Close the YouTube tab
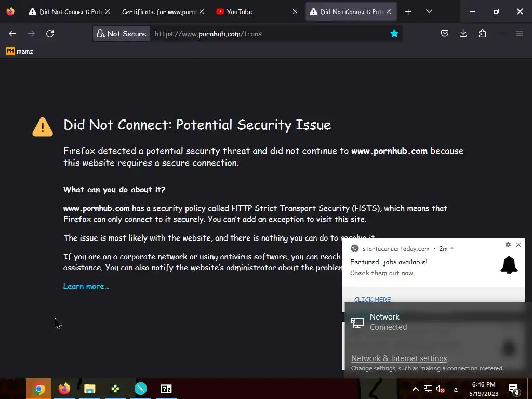532x399 pixels. (x=295, y=11)
